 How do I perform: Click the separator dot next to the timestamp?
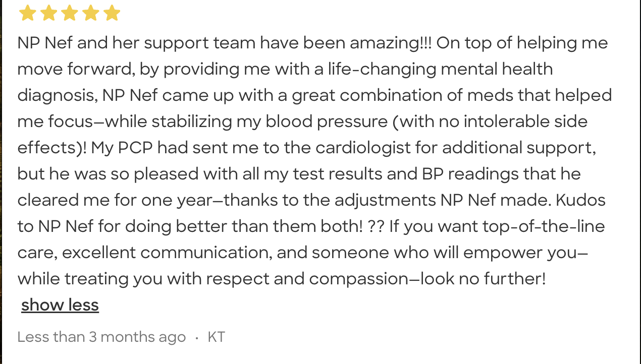(196, 338)
